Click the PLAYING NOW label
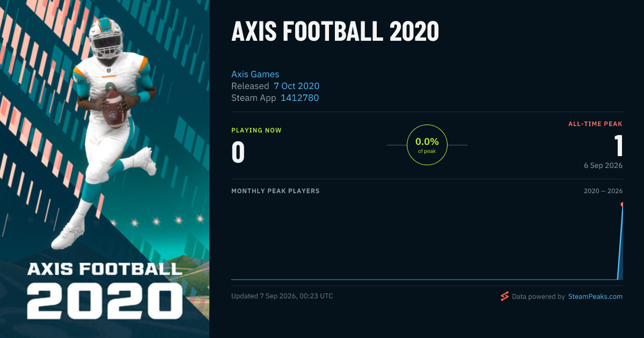644x338 pixels. [256, 130]
